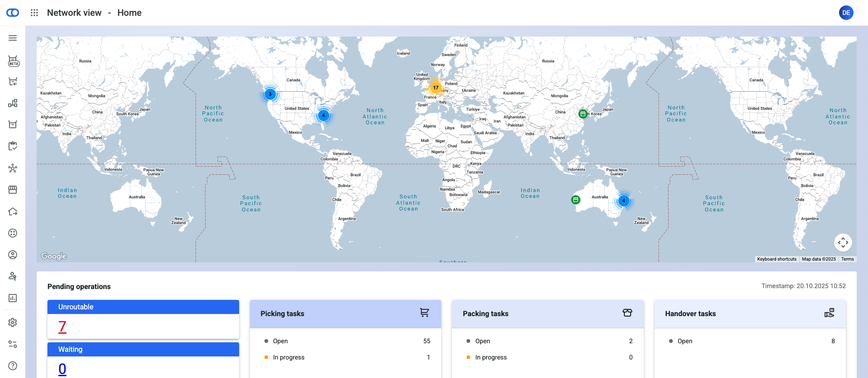Image resolution: width=868 pixels, height=378 pixels.
Task: Open the bar chart reports sidebar icon
Action: [13, 298]
